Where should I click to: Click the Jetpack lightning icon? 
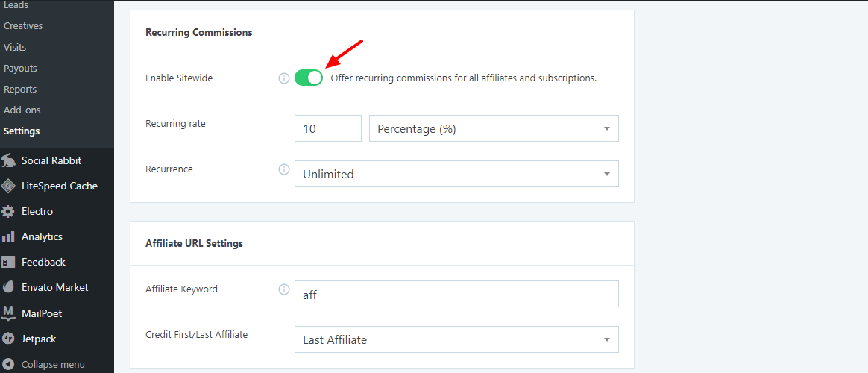tap(9, 339)
